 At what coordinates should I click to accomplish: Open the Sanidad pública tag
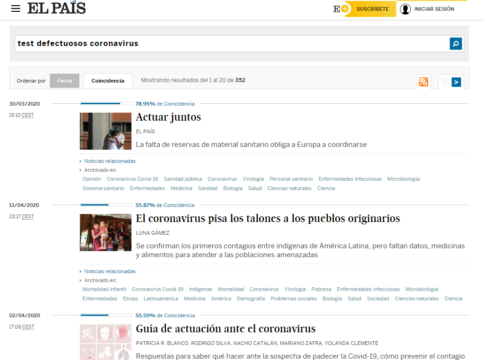[x=183, y=179]
